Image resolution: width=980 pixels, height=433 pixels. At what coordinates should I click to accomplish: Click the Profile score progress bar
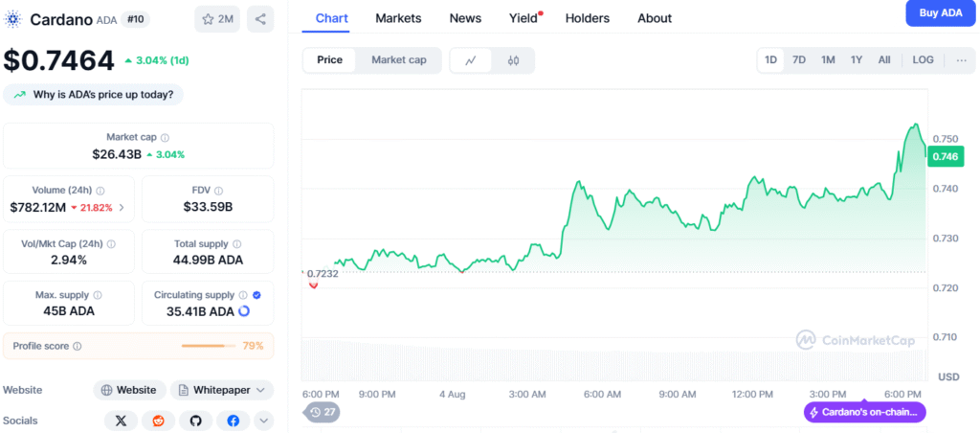(208, 346)
